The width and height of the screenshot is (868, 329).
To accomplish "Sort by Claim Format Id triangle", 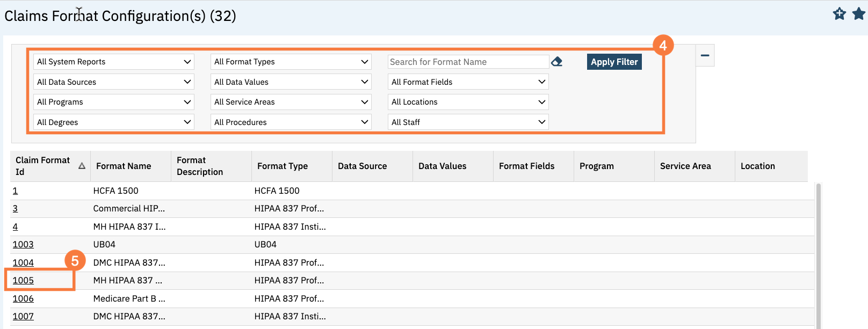I will coord(82,166).
